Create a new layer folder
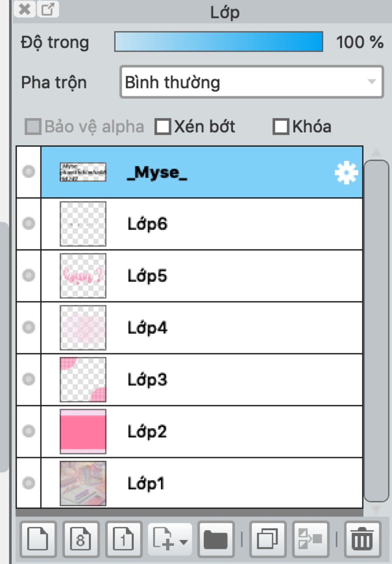 216,539
